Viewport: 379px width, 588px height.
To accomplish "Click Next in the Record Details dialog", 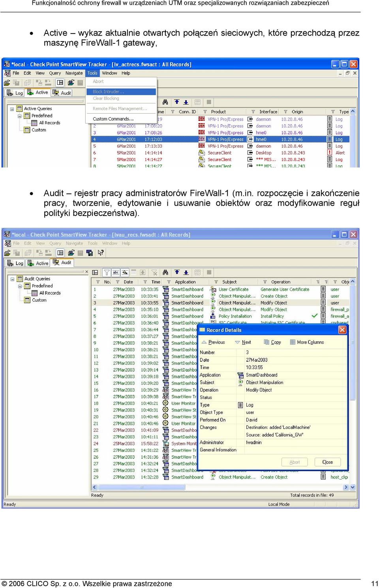I will click(x=243, y=342).
